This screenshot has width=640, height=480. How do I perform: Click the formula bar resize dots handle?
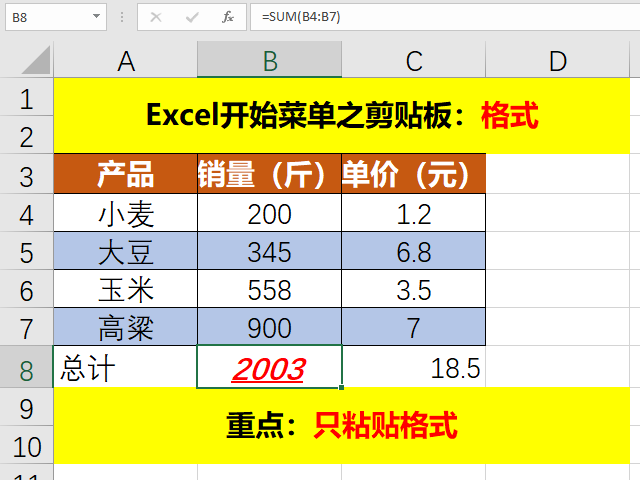coord(122,17)
